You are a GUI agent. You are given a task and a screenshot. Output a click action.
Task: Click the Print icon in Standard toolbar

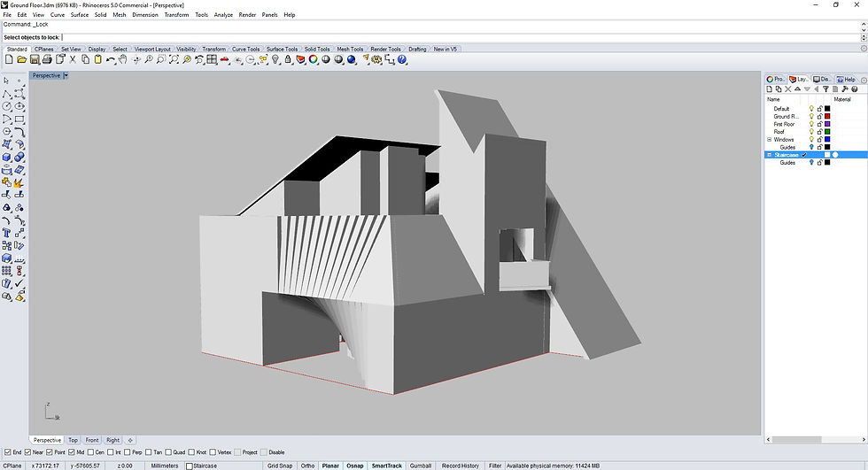pyautogui.click(x=47, y=59)
